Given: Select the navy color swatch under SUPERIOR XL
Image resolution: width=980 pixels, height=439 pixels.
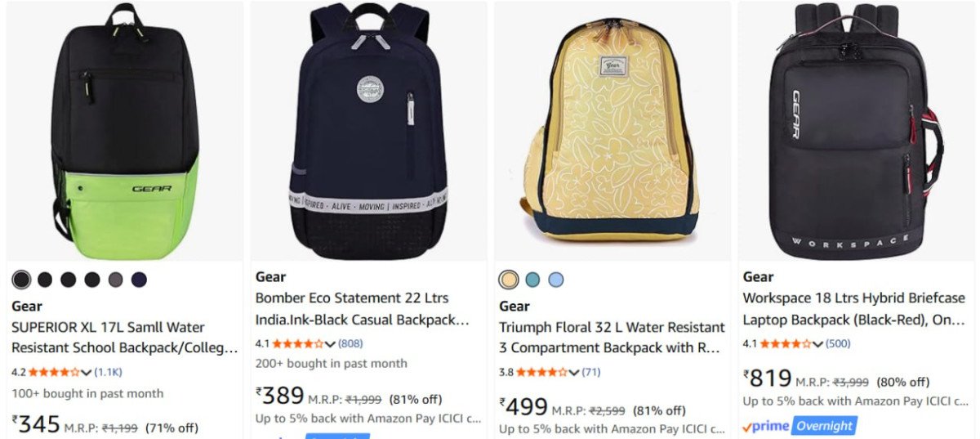Looking at the screenshot, I should click(x=139, y=280).
